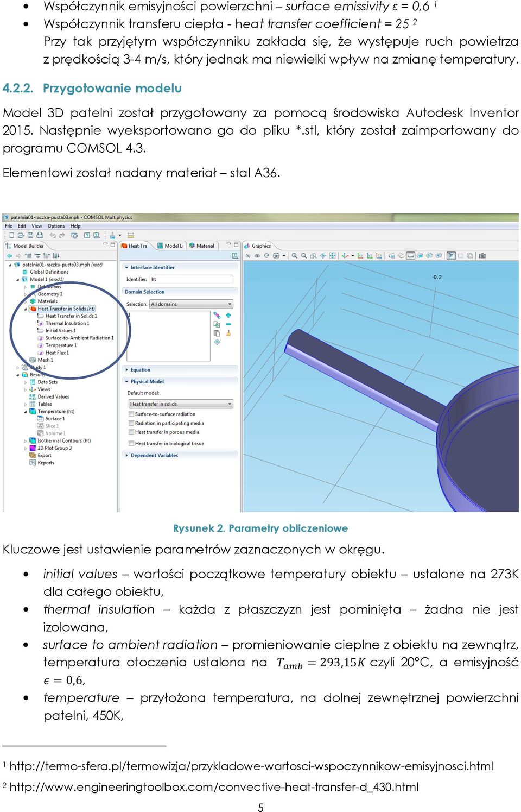Viewport: 521px width, 812px height.
Task: Click the Open file folder icon
Action: coord(21,235)
